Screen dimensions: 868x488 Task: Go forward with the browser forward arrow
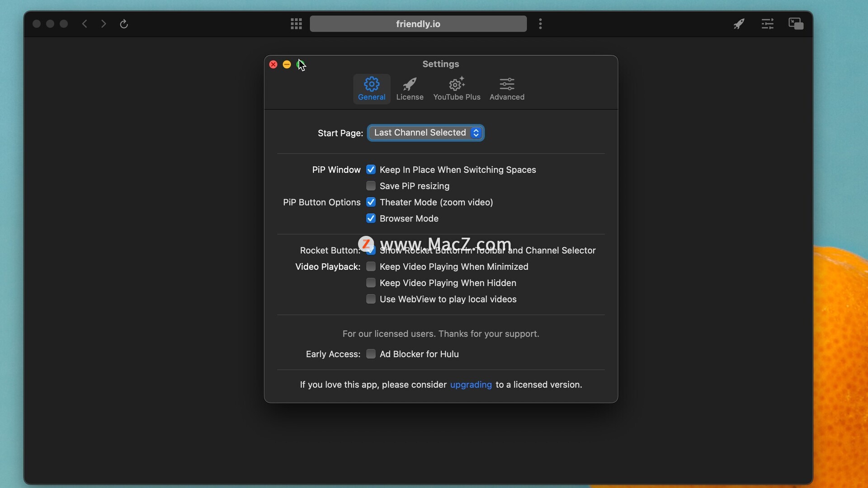(x=104, y=23)
